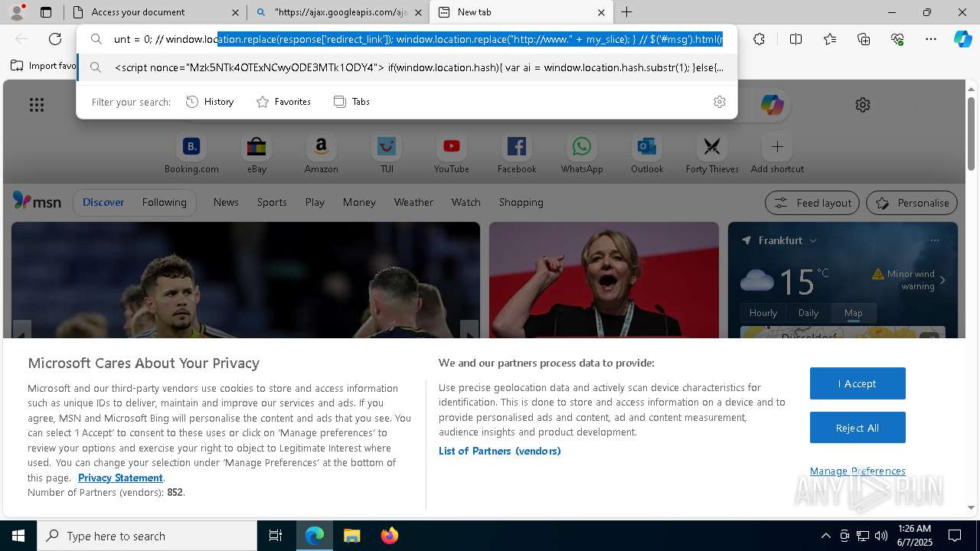Open Browser essentials heart icon

[897, 39]
